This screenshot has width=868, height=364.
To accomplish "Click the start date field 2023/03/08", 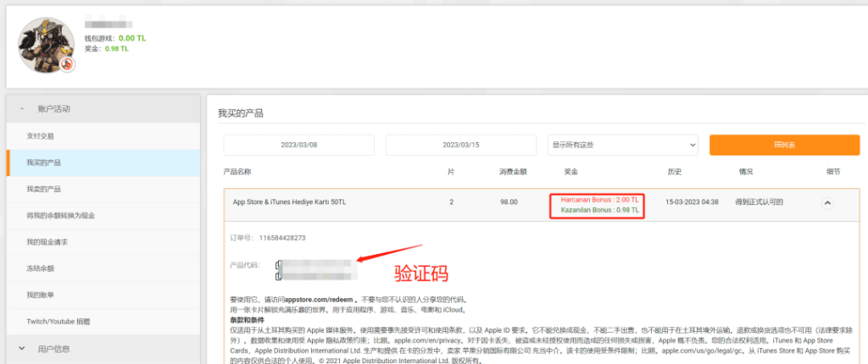I will (299, 145).
